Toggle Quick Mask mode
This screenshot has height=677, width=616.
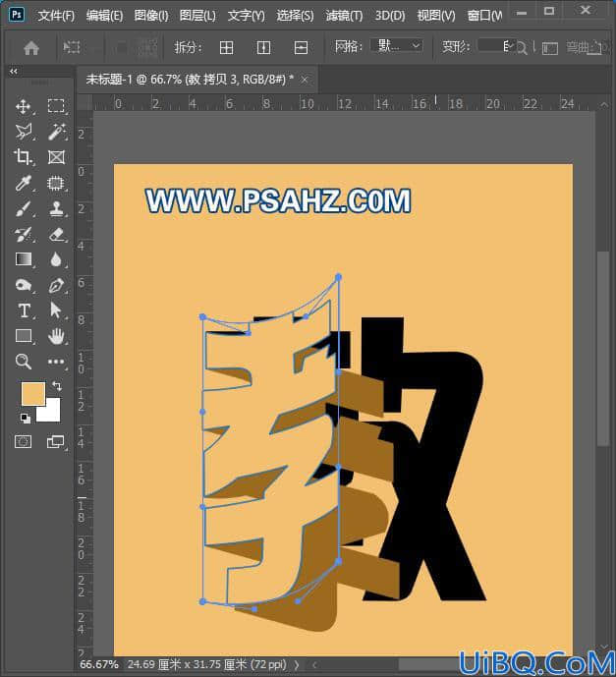24,442
